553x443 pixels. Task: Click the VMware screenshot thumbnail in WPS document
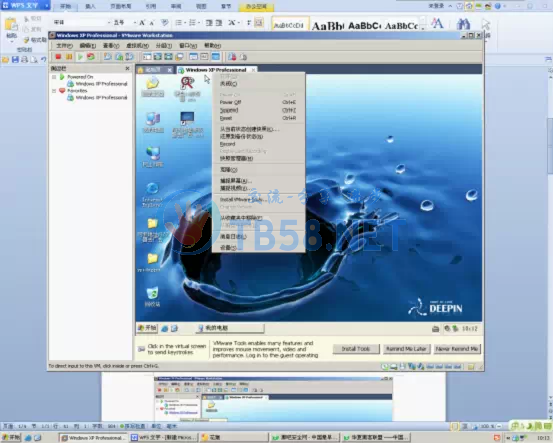[x=273, y=399]
